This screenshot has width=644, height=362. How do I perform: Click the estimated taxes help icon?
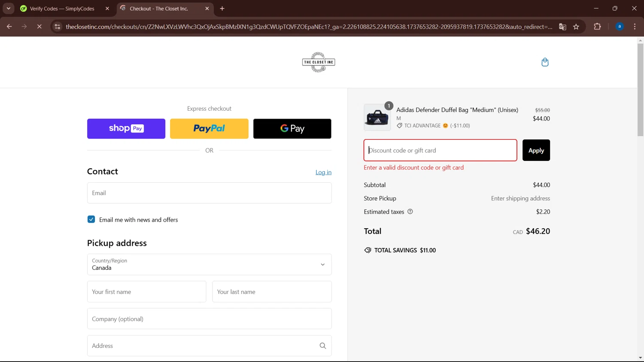(x=410, y=211)
